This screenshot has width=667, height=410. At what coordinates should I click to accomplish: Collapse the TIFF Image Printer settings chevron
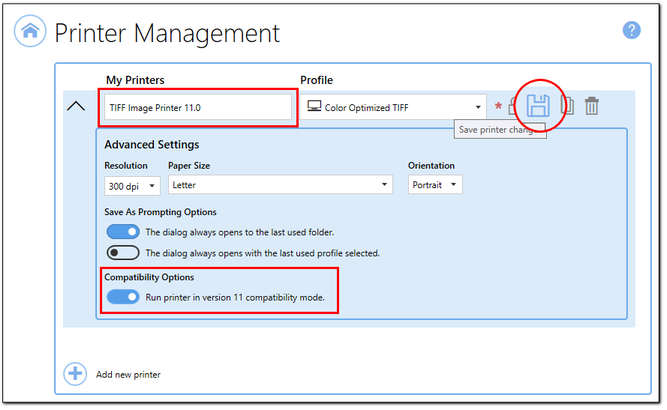(x=76, y=106)
